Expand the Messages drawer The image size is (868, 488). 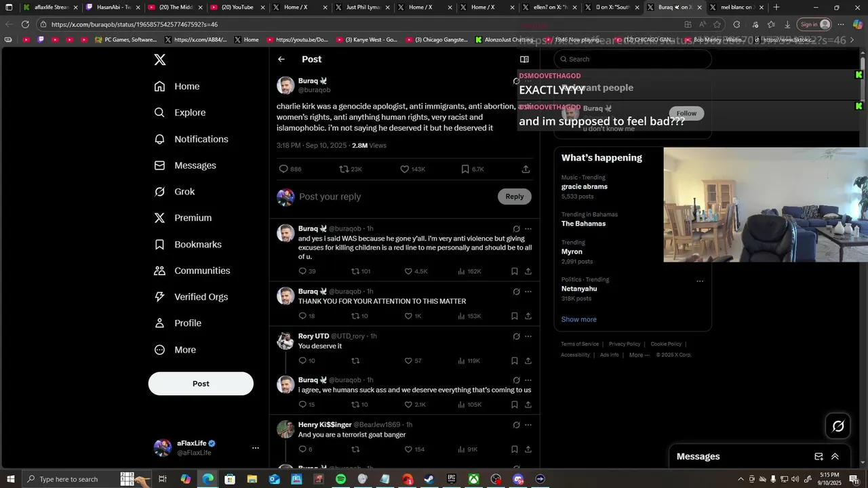pyautogui.click(x=835, y=457)
